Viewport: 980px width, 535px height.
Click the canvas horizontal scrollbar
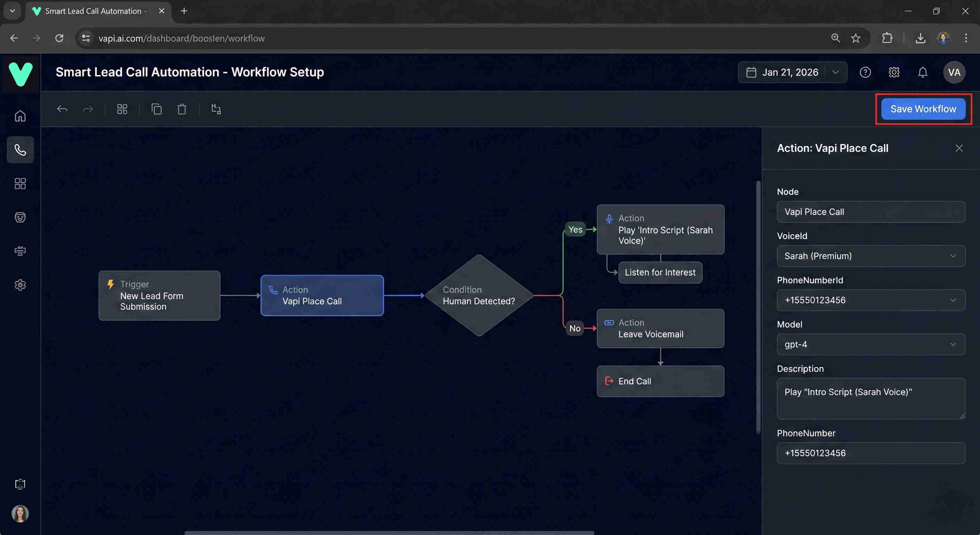tap(389, 533)
